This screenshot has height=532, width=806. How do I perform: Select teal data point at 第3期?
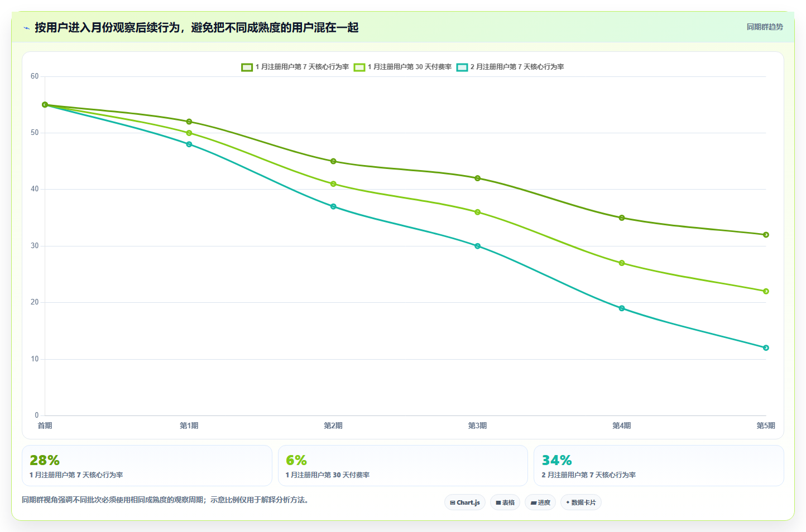(477, 246)
